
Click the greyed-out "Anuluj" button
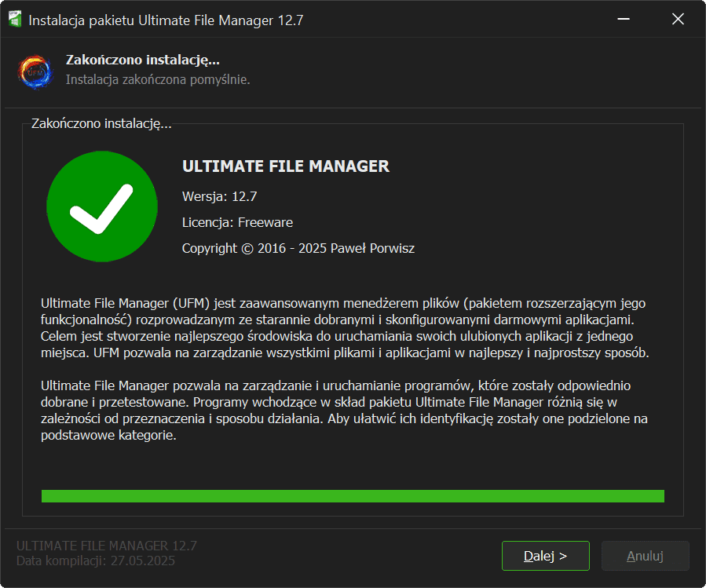pyautogui.click(x=645, y=556)
